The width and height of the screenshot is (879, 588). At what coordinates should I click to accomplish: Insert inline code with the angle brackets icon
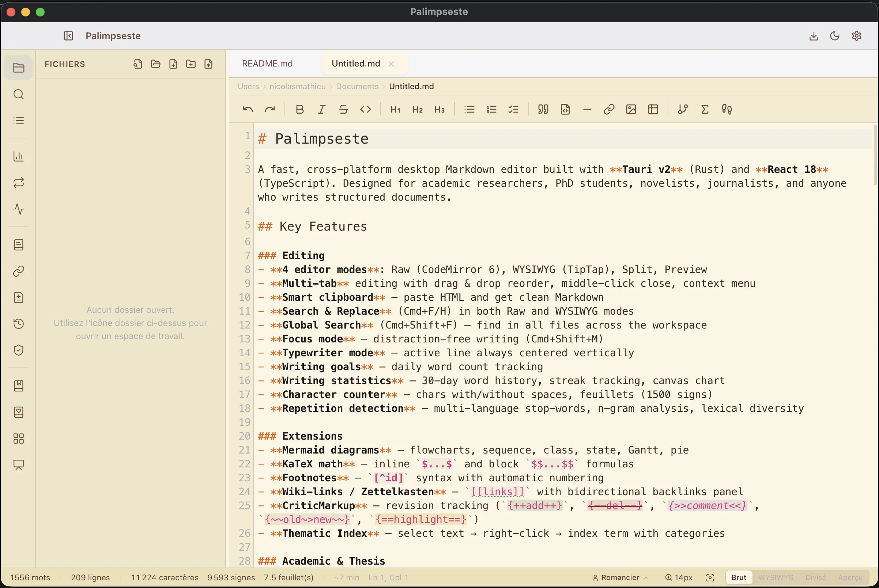pyautogui.click(x=365, y=109)
